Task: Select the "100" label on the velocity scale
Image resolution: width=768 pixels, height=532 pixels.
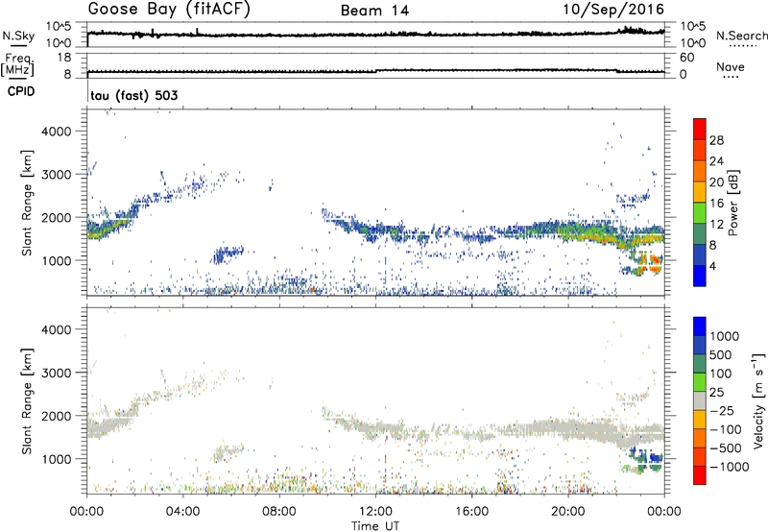Action: (x=720, y=374)
